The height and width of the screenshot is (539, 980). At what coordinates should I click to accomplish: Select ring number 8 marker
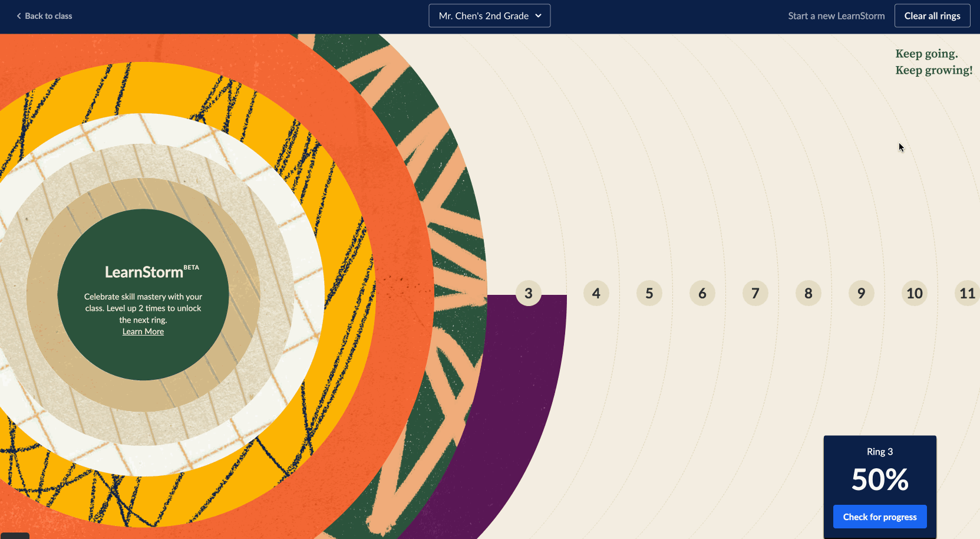[x=808, y=293]
